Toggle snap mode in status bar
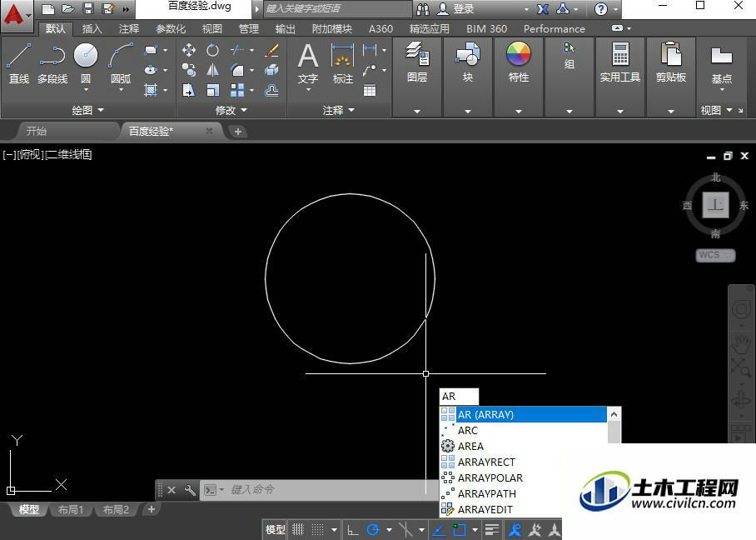 coord(317,530)
